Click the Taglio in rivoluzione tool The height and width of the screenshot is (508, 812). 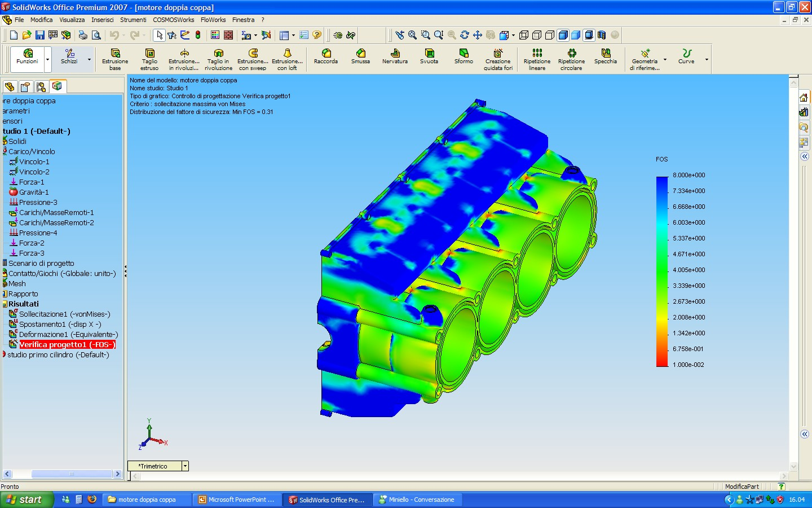tap(218, 59)
